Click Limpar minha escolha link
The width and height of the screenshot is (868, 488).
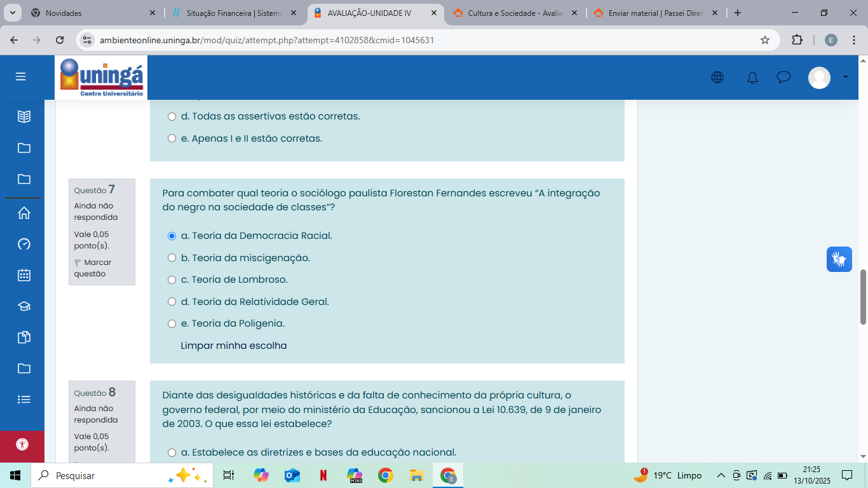click(x=234, y=346)
